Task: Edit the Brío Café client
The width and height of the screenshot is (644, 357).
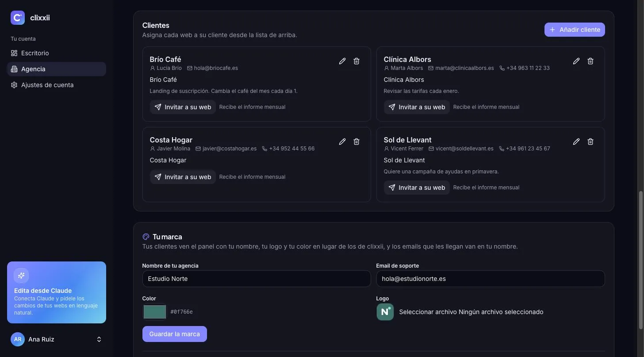Action: 342,61
